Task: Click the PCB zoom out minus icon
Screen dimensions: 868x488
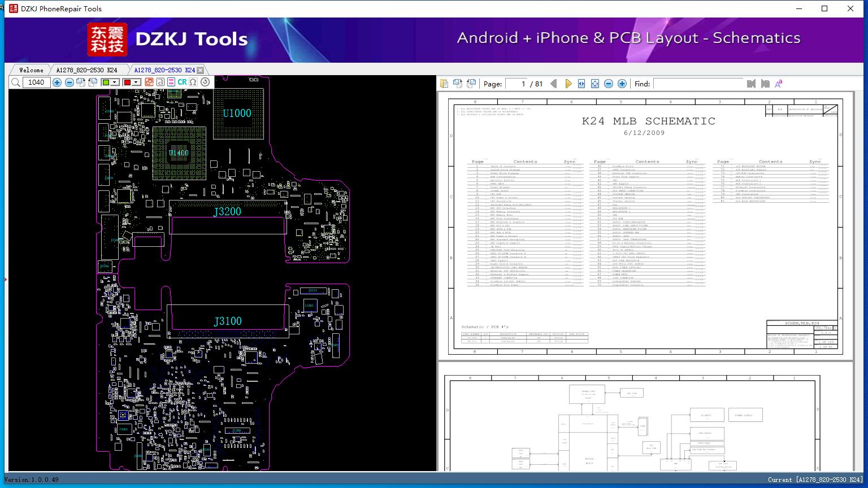Action: (69, 82)
